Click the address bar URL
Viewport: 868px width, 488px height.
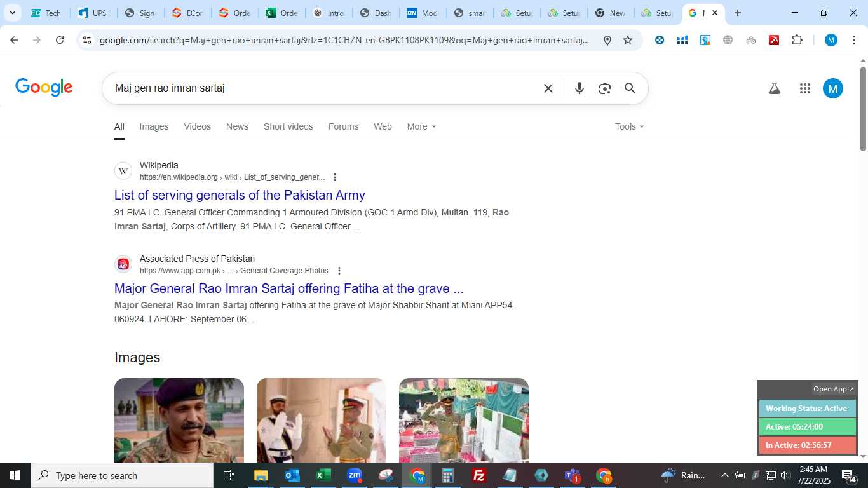344,40
